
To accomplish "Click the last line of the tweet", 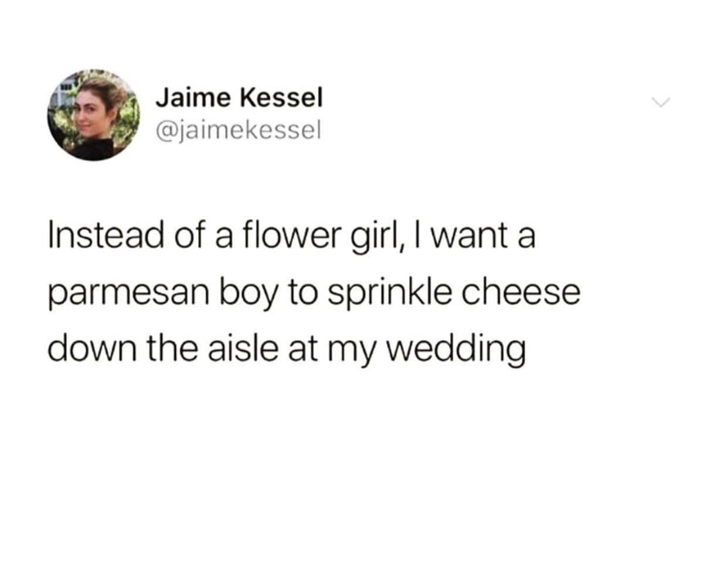I will pos(287,347).
